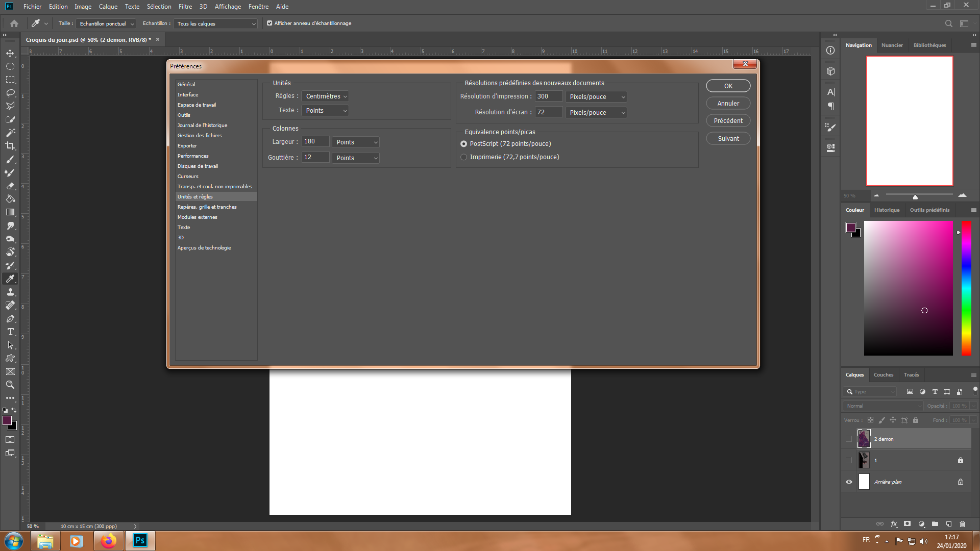Select the Crop tool
The image size is (980, 551).
click(10, 146)
